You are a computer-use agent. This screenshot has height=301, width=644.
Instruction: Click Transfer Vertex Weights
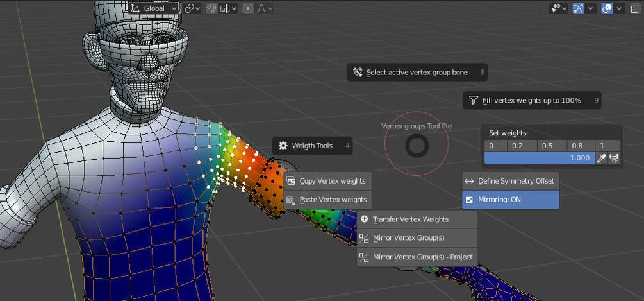click(417, 219)
